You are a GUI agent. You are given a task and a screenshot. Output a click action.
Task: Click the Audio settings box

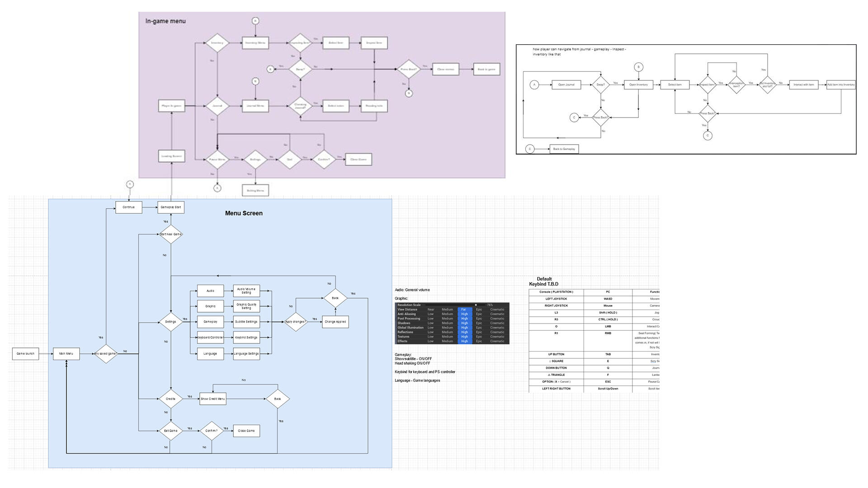pos(210,291)
